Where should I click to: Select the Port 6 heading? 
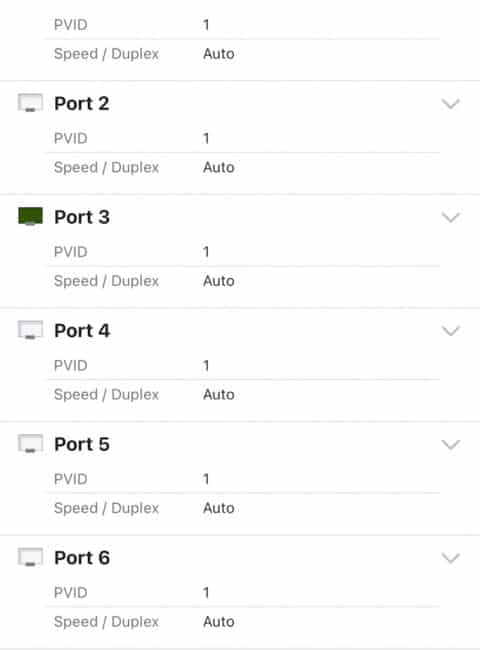(82, 558)
